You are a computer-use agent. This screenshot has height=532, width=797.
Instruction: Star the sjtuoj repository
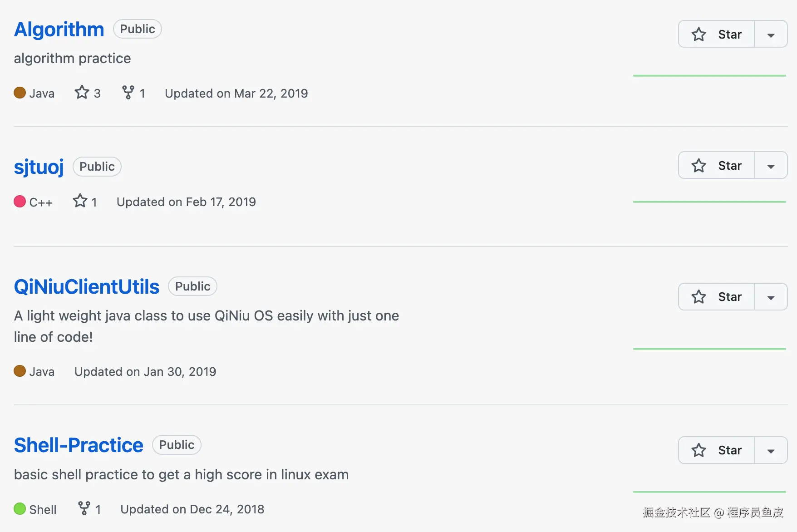click(x=717, y=166)
